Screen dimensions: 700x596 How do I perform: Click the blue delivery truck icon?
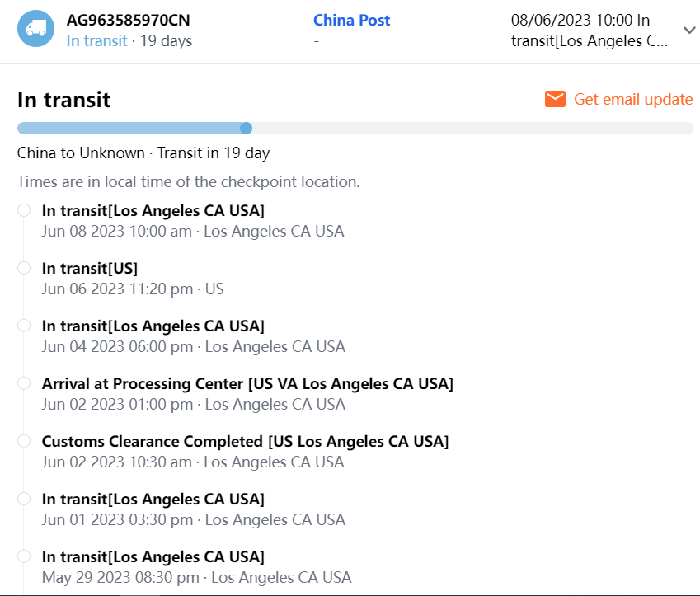tap(35, 29)
